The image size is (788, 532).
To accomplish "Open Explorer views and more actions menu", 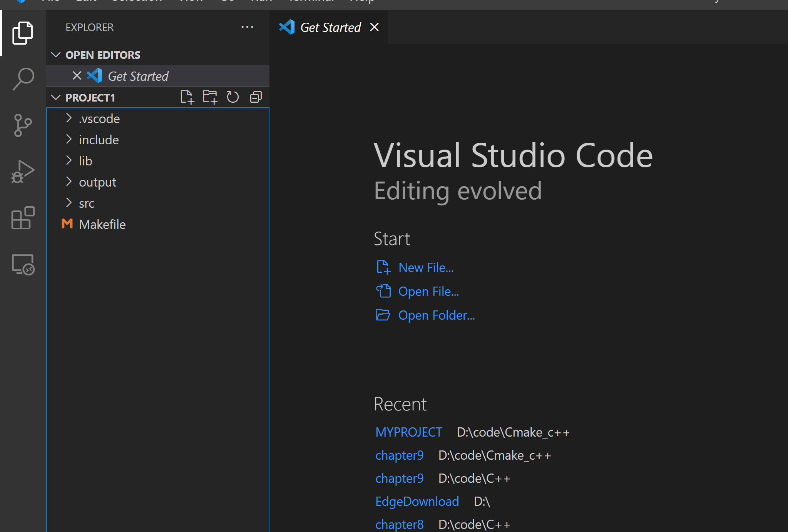I will pyautogui.click(x=247, y=27).
